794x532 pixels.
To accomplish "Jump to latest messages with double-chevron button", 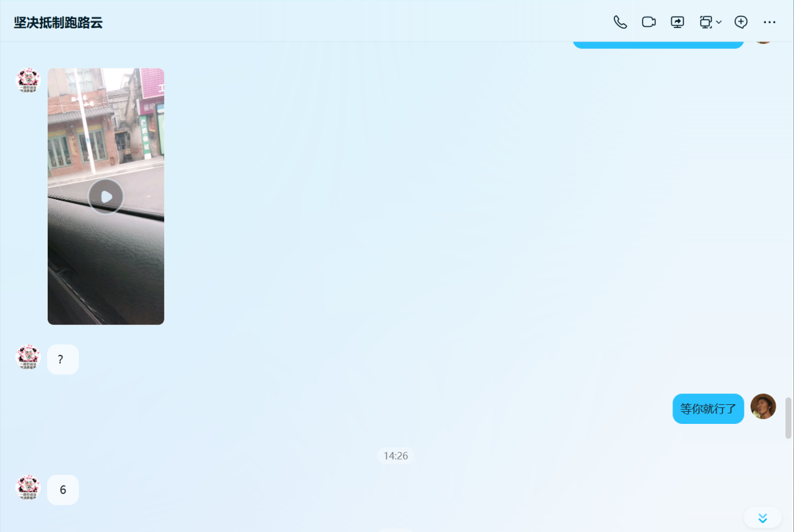I will [x=762, y=518].
